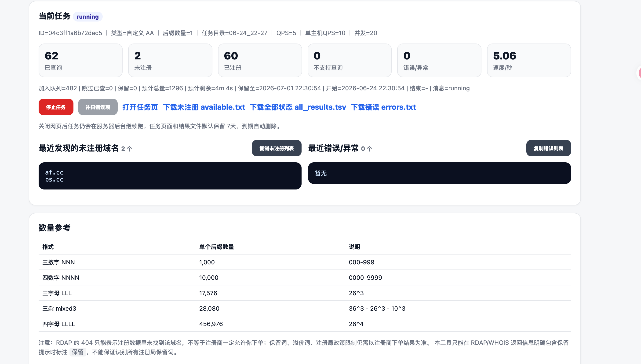
Task: Click the 保留至=2026-07-01 22:30:54 text
Action: tap(279, 88)
